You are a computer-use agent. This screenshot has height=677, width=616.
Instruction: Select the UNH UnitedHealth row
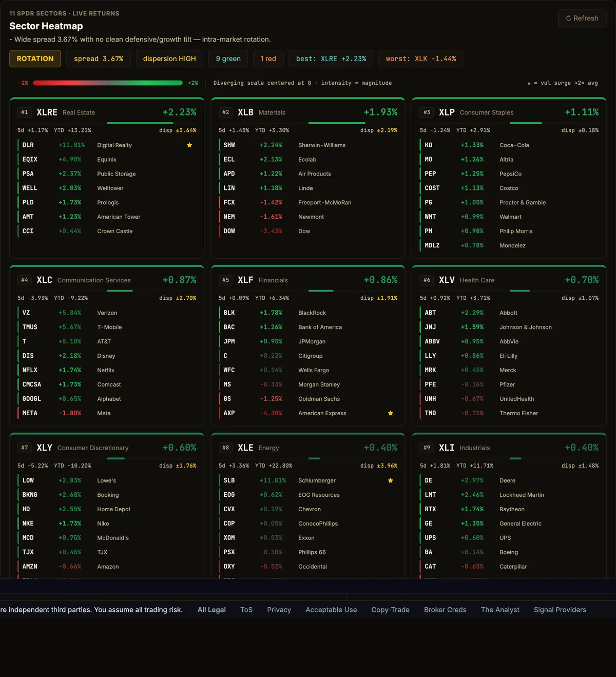point(509,399)
